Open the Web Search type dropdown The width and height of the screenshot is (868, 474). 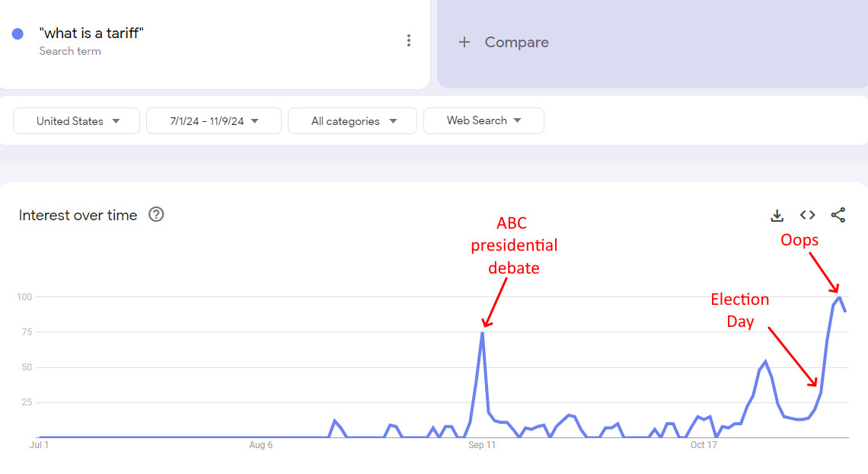tap(483, 120)
